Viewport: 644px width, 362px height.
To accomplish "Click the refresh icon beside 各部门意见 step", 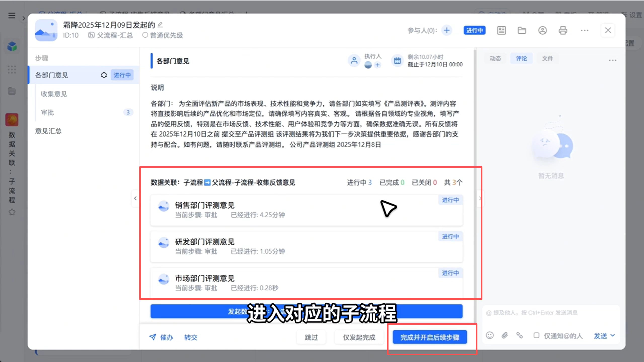I will 104,75.
